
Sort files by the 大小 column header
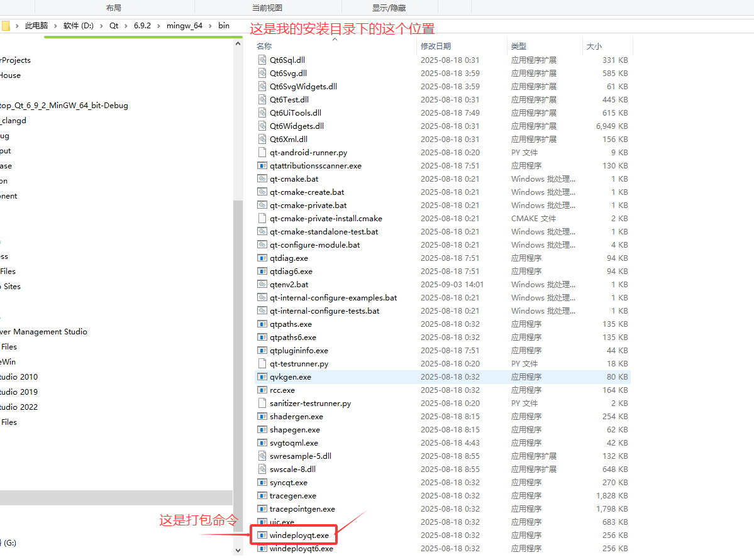coord(594,46)
